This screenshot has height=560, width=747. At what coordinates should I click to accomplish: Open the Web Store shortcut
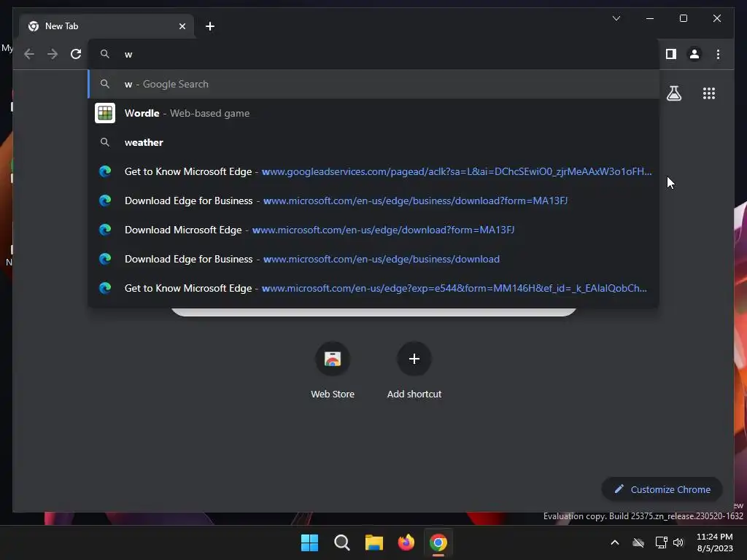[x=333, y=370]
